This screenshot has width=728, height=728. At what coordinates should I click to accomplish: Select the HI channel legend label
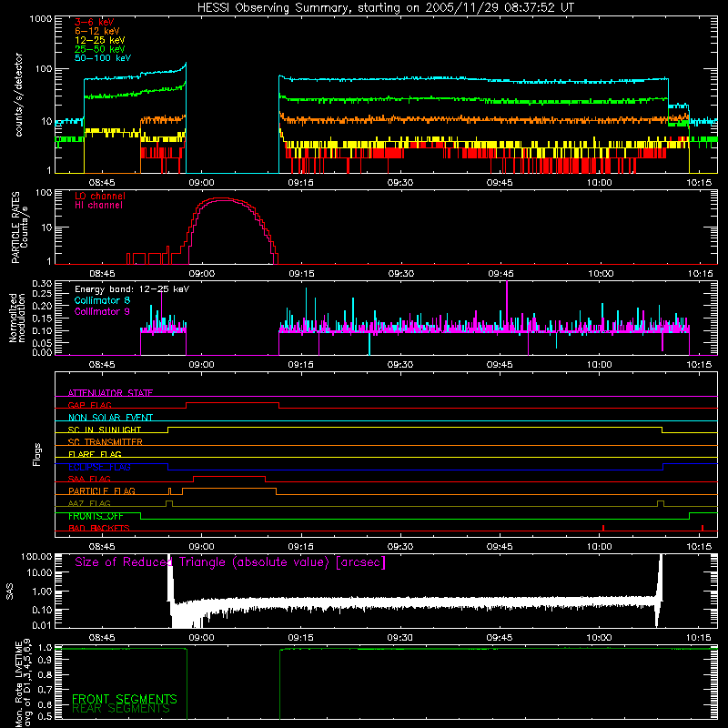tap(98, 205)
